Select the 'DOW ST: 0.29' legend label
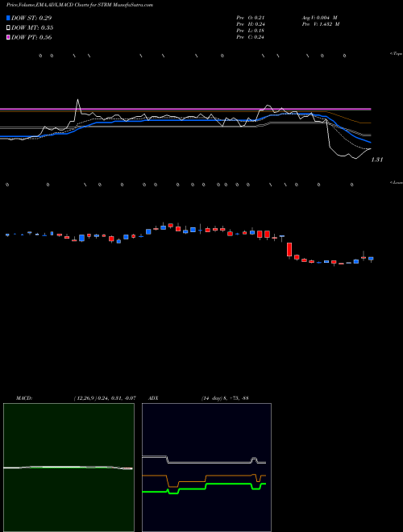 click(x=31, y=18)
